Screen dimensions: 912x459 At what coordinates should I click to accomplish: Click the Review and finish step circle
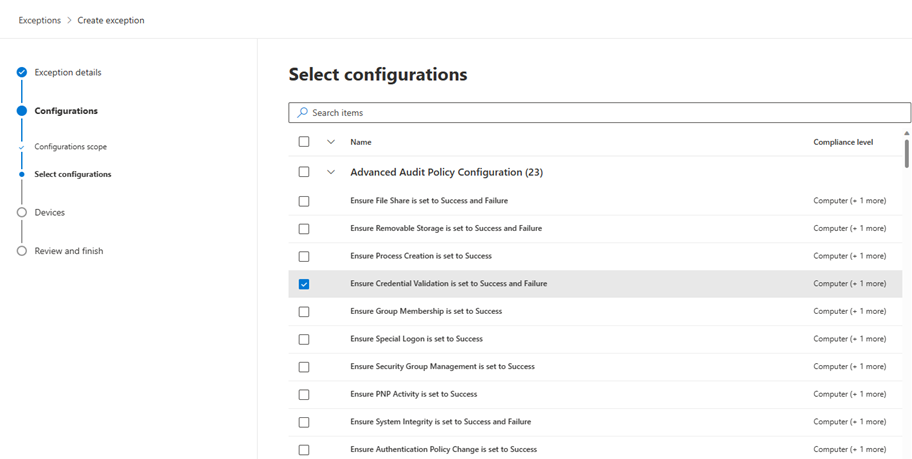tap(21, 251)
